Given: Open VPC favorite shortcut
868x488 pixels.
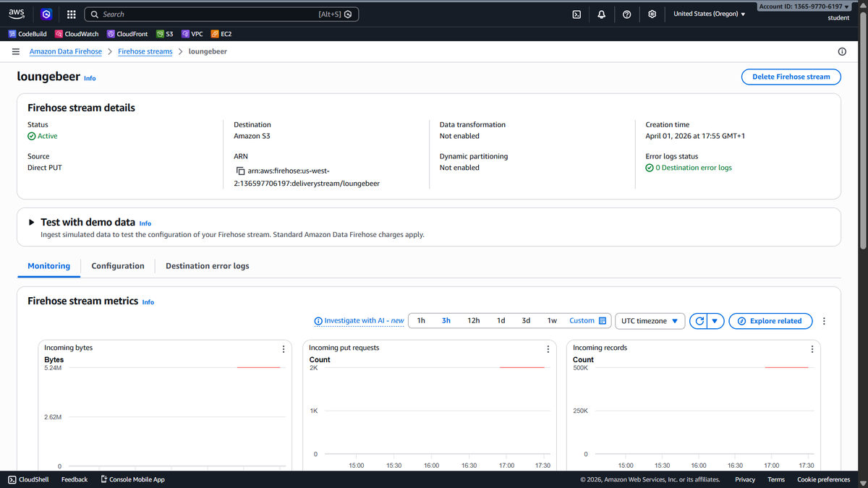Looking at the screenshot, I should pos(192,34).
